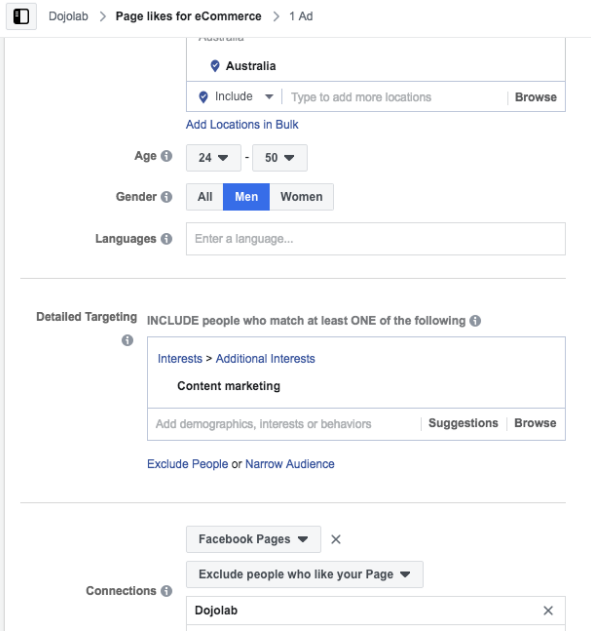Image resolution: width=591 pixels, height=638 pixels.
Task: Open Exclude people who like your Page dropdown
Action: (305, 575)
